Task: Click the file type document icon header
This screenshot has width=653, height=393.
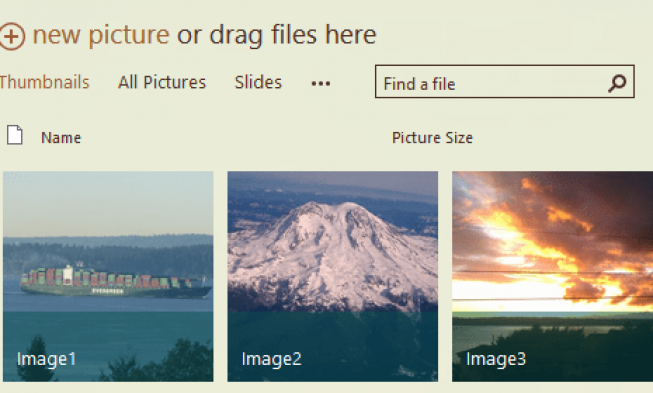Action: point(15,135)
